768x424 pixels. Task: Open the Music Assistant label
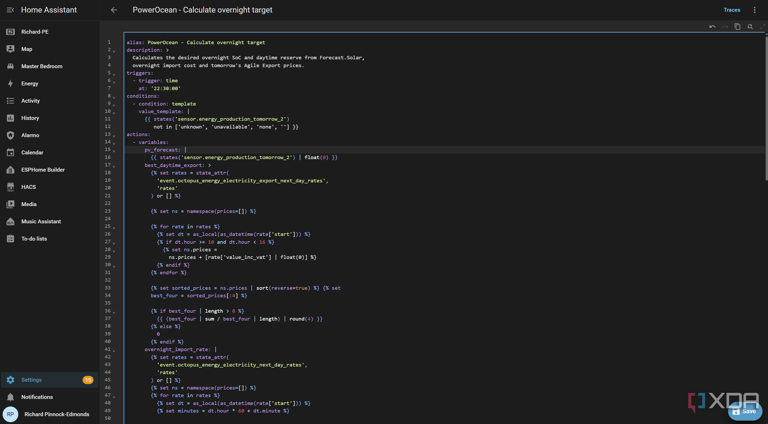pyautogui.click(x=41, y=221)
